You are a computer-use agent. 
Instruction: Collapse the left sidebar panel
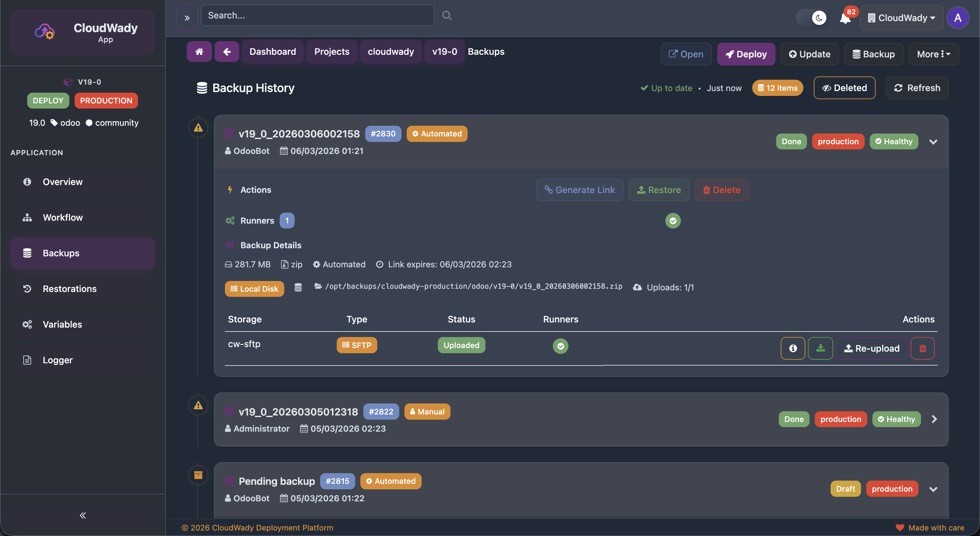pos(83,516)
